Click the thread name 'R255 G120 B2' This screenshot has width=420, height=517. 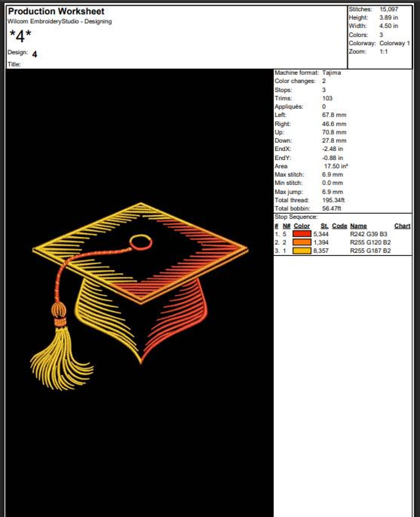(x=370, y=242)
